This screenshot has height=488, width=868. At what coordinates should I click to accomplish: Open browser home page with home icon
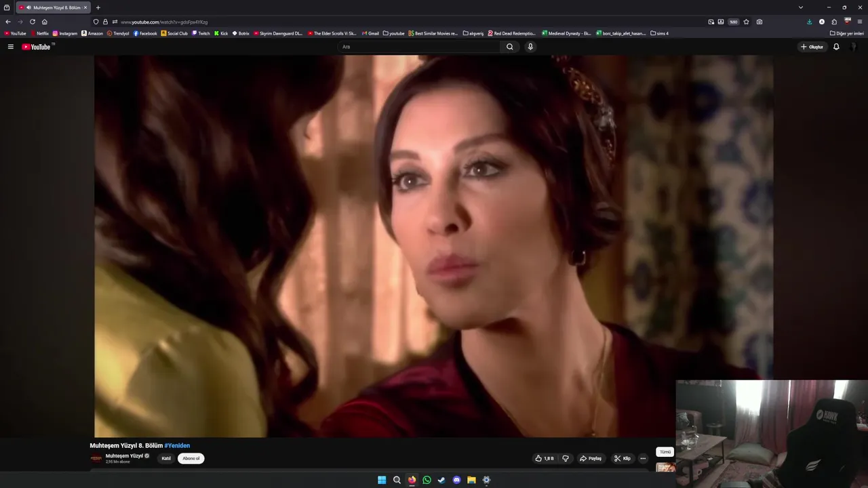pyautogui.click(x=45, y=22)
